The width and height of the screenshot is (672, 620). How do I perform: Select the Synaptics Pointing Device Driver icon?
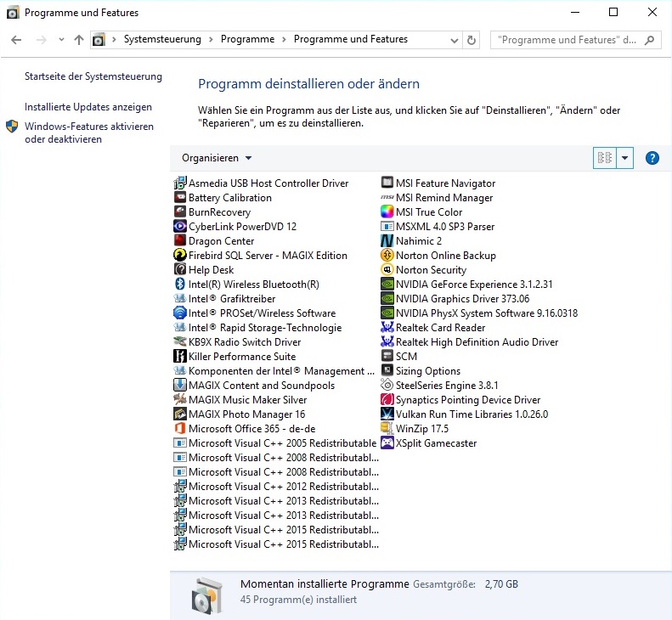[x=387, y=399]
